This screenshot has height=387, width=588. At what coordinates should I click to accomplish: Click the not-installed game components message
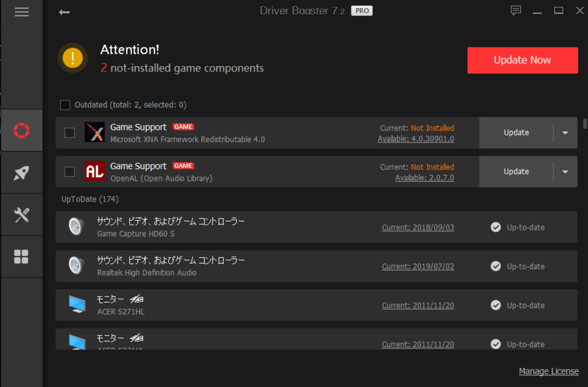(x=182, y=68)
